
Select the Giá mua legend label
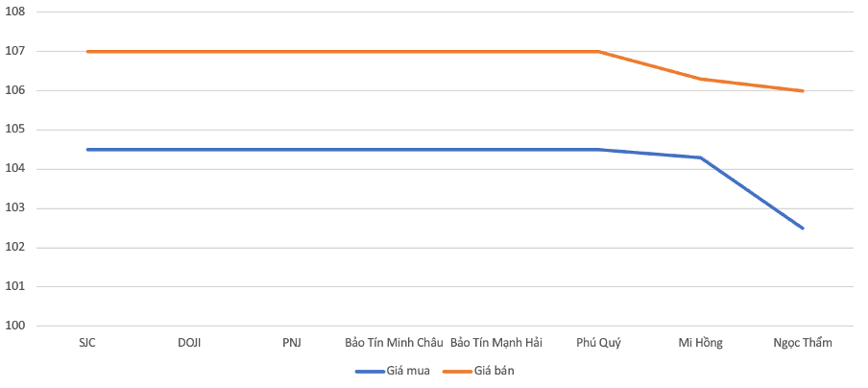coord(408,372)
